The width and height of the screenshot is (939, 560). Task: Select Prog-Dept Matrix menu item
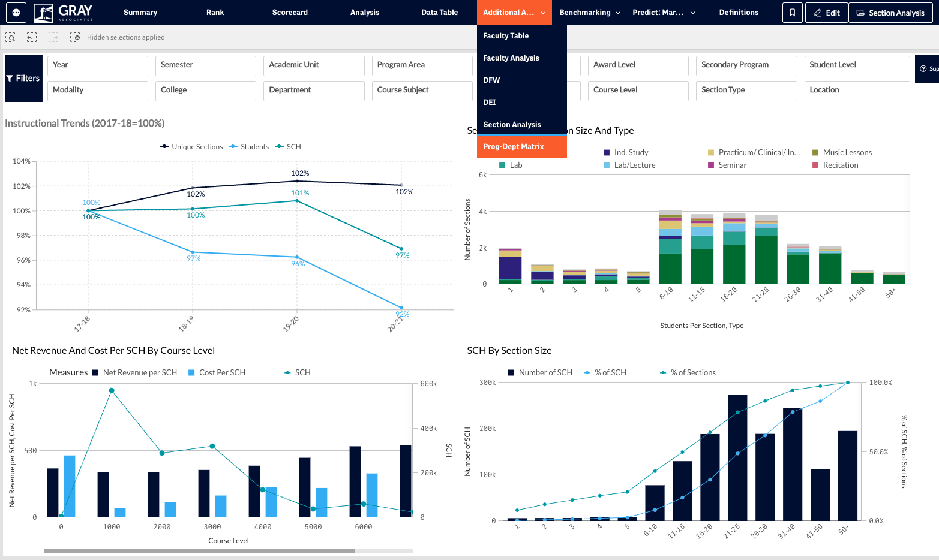point(522,147)
